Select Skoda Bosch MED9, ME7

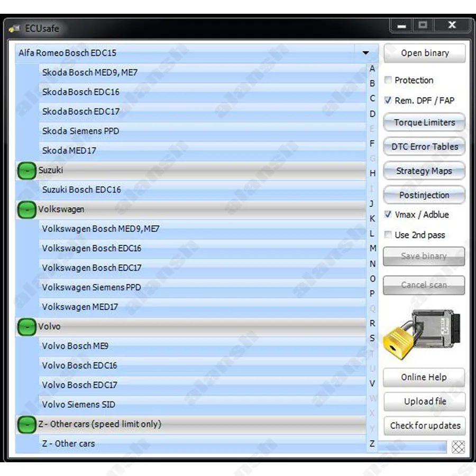point(202,72)
